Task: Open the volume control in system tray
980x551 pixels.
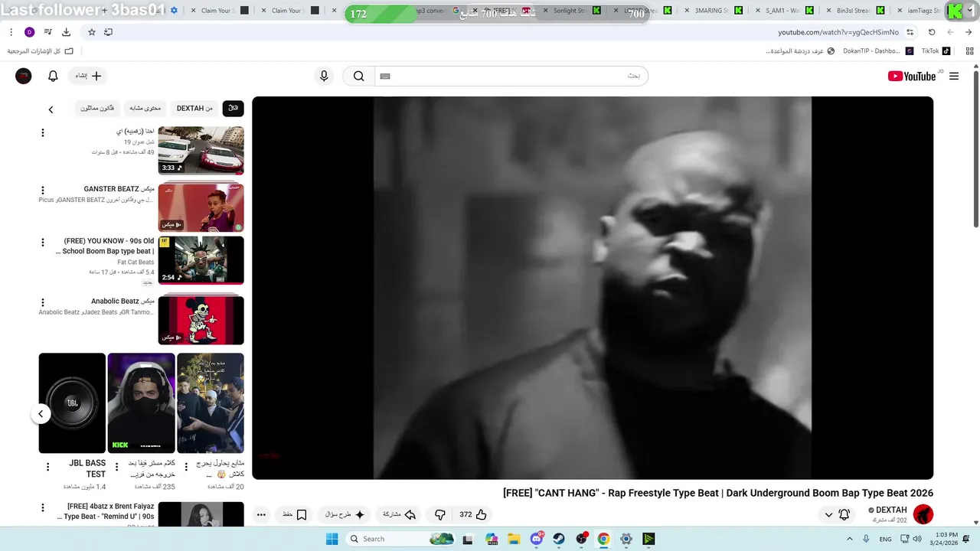Action: click(x=916, y=539)
